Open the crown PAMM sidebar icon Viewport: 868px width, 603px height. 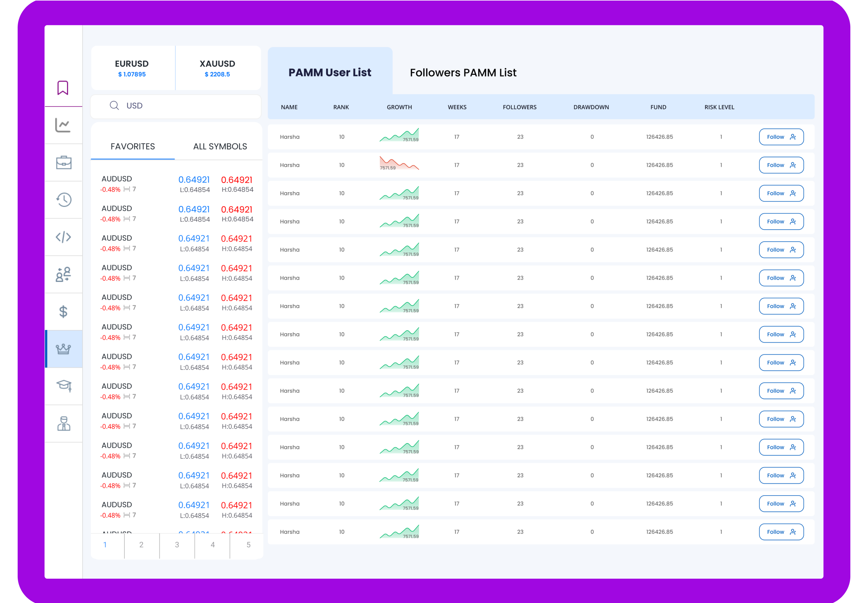[x=63, y=349]
